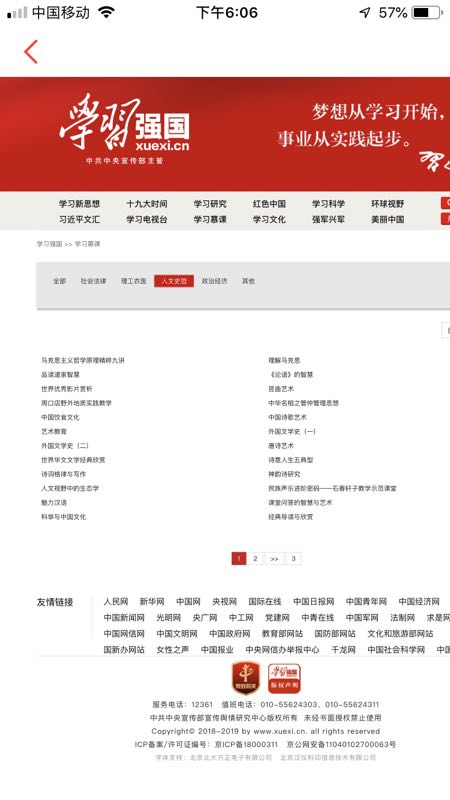Open course 中华名相之管仲管理思想
450x800 pixels.
coord(304,403)
